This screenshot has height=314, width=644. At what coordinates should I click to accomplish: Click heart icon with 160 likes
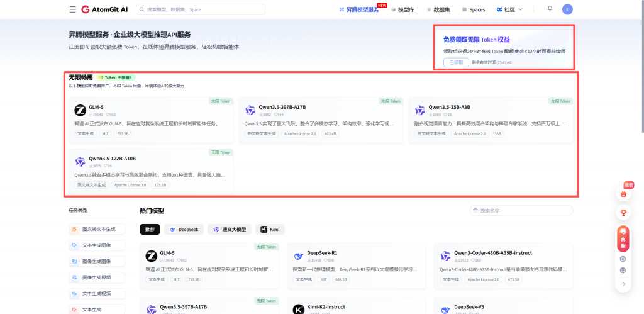point(473,260)
